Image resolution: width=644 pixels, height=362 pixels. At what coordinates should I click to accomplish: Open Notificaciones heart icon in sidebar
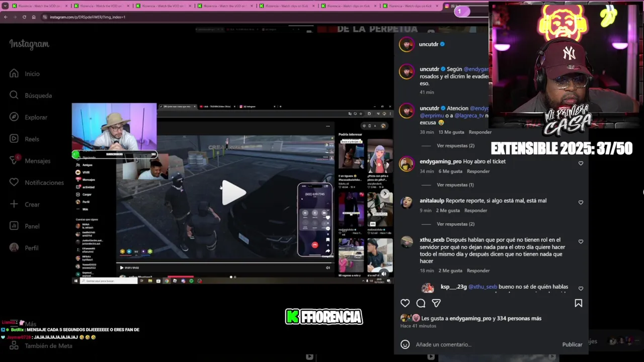[14, 183]
